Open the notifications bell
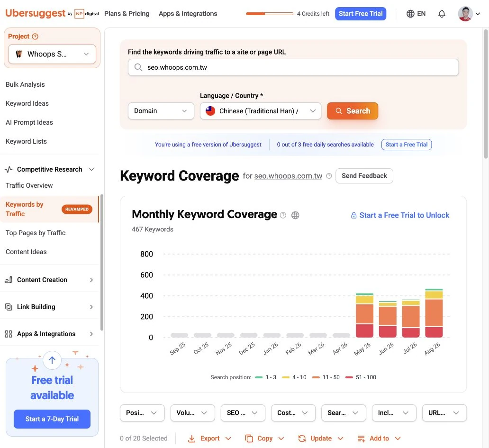The width and height of the screenshot is (489, 448). [x=442, y=14]
